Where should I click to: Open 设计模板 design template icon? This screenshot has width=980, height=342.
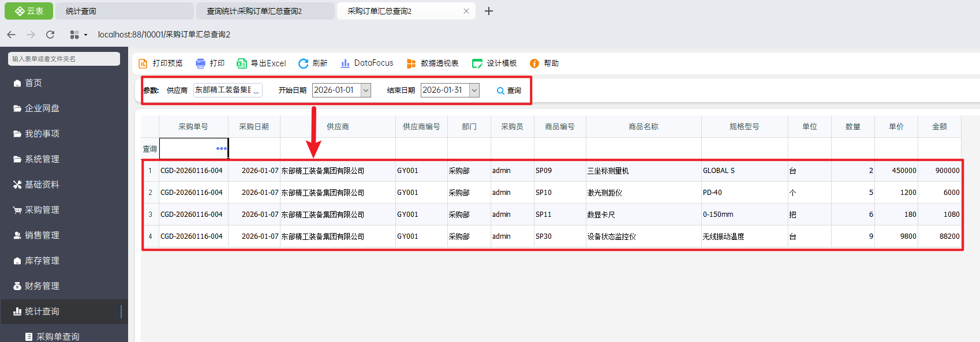pos(477,63)
